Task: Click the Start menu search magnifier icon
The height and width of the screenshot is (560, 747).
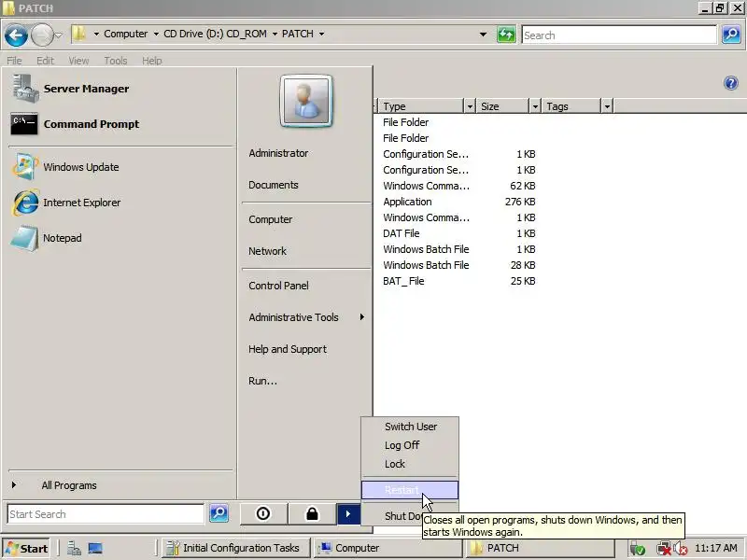Action: 218,513
